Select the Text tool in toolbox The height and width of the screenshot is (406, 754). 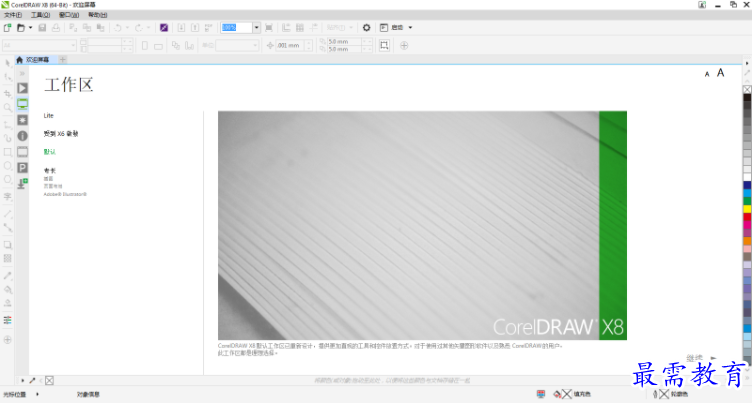[7, 196]
